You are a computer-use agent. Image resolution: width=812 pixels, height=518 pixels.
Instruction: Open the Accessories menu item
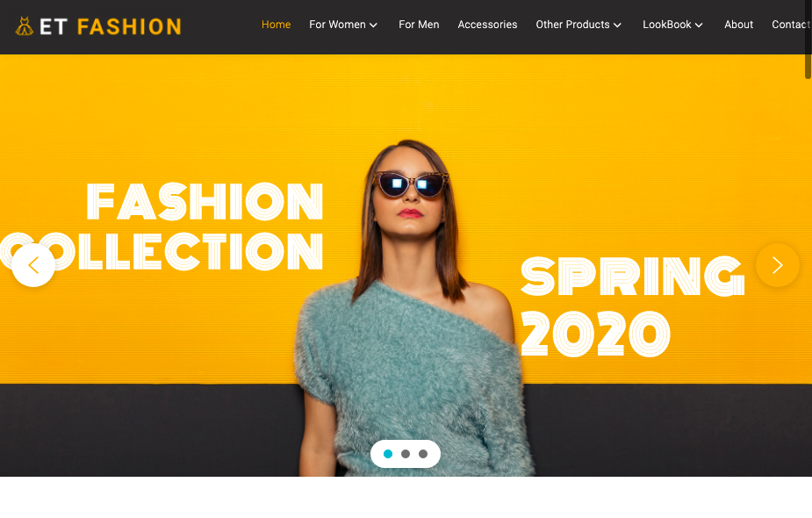pos(487,25)
